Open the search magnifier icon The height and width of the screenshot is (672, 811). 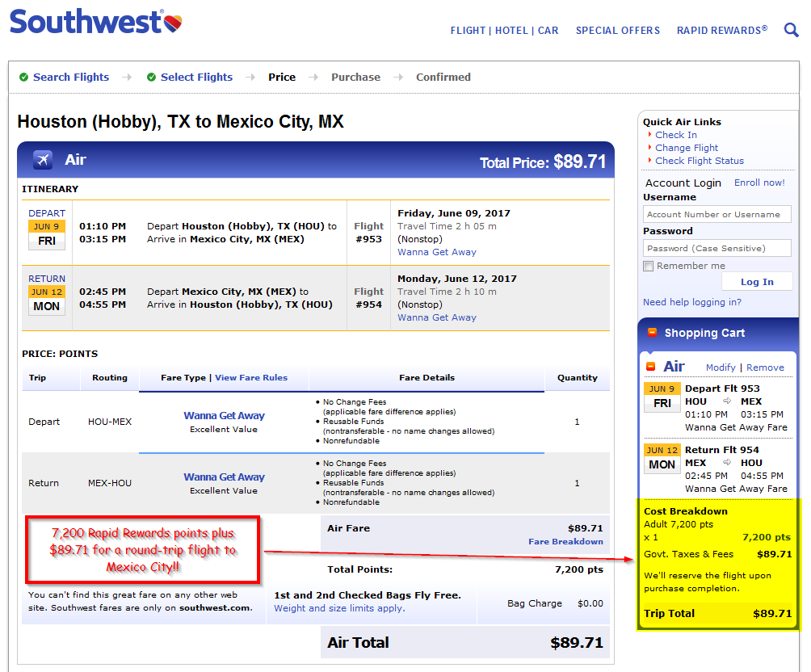click(x=791, y=30)
